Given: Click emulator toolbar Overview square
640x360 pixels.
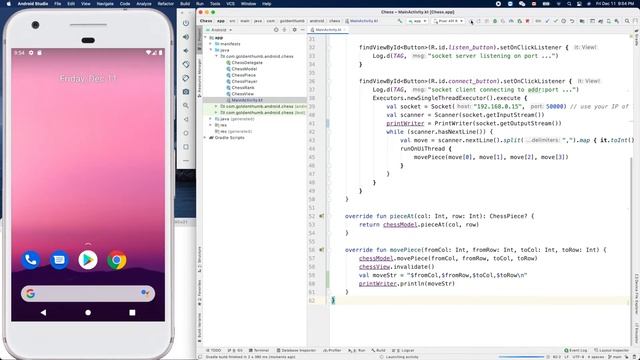Looking at the screenshot, I should [186, 147].
